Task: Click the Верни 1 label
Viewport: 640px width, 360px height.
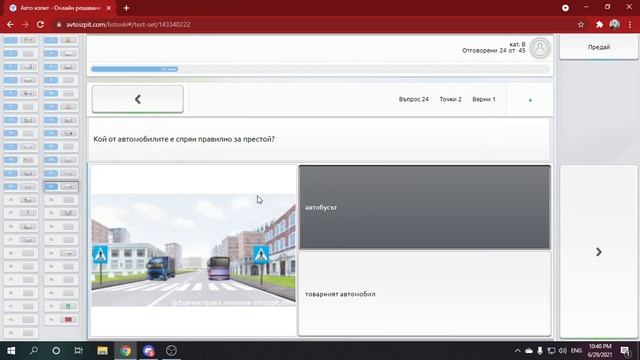Action: click(x=484, y=99)
